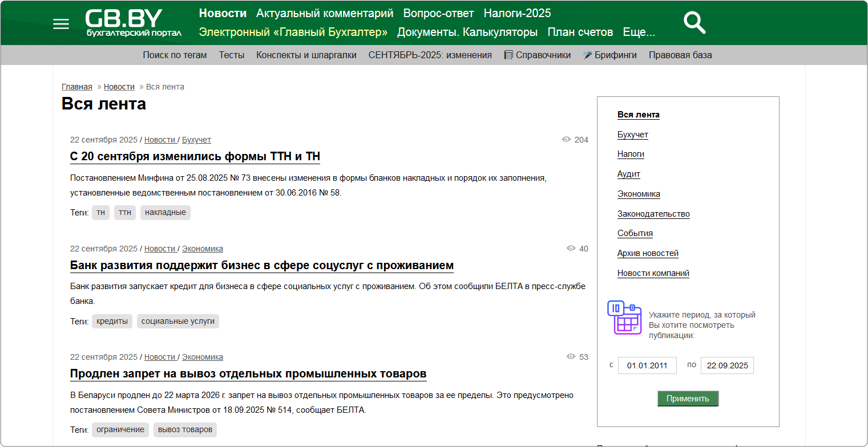Open the hamburger menu icon

click(61, 24)
